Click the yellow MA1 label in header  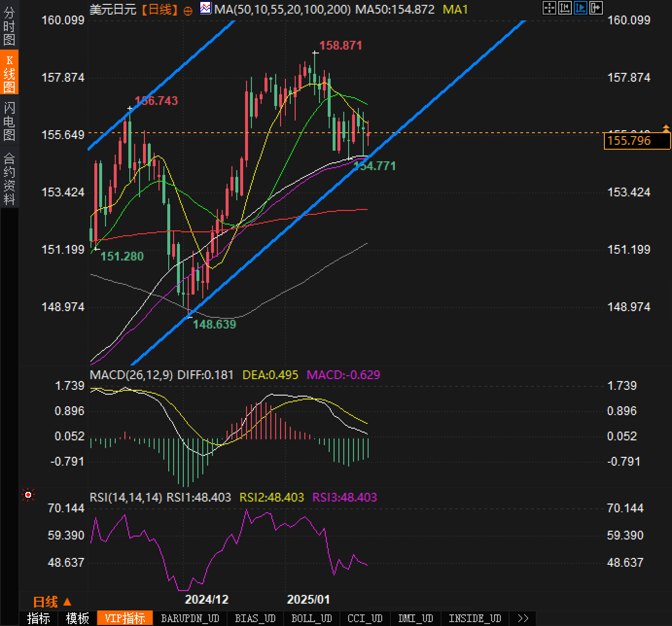(456, 9)
